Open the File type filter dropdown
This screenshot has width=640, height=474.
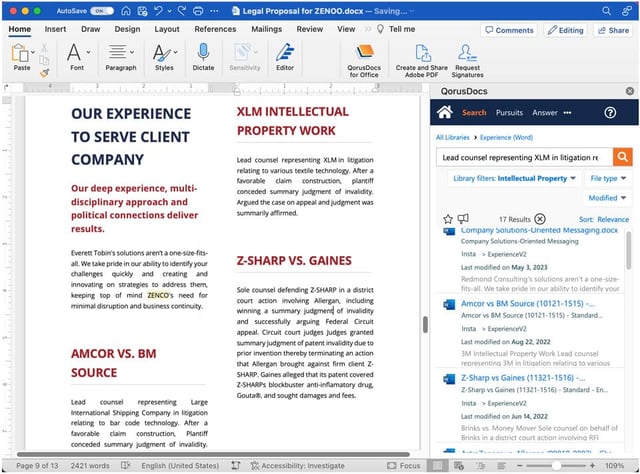point(608,178)
